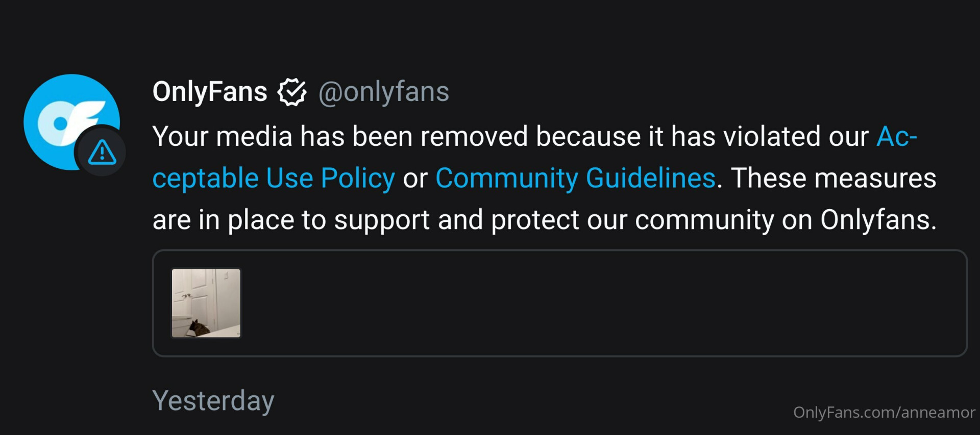Select the @onlyfans handle
The image size is (980, 435).
[x=383, y=92]
